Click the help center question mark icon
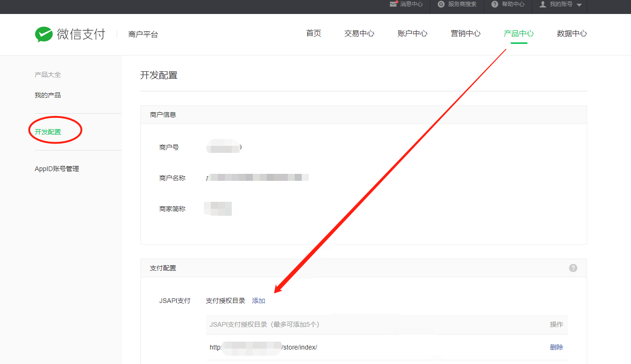The image size is (631, 364). click(x=495, y=4)
